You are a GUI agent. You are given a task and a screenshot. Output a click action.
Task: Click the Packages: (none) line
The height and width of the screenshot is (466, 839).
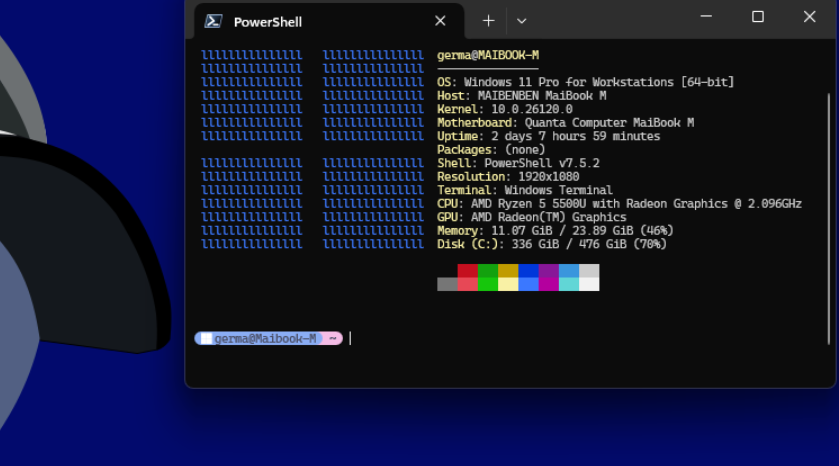[x=491, y=150]
